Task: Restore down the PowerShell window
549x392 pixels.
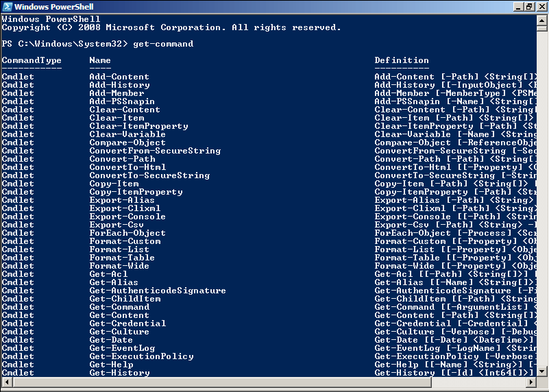Action: coord(528,6)
